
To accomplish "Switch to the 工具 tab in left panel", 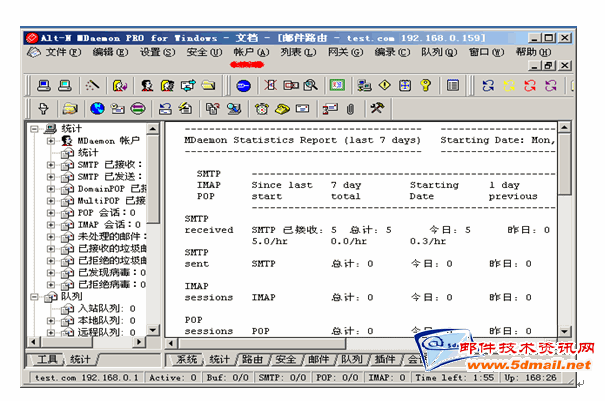I will tap(48, 359).
